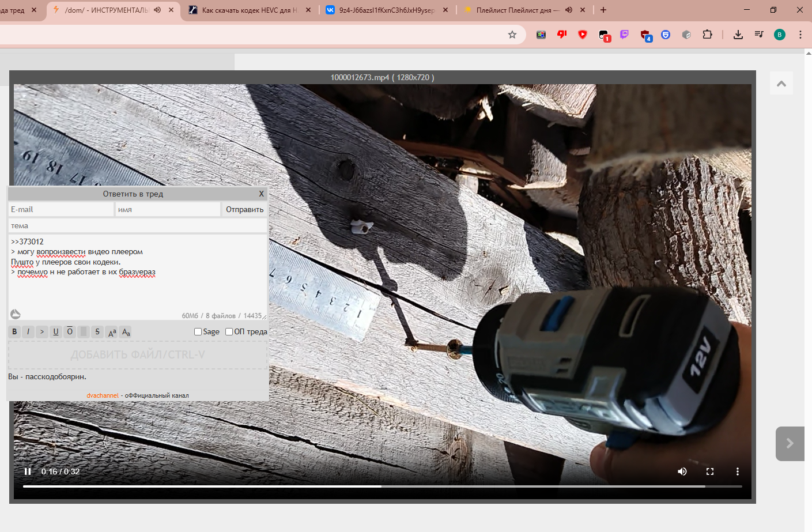Image resolution: width=812 pixels, height=532 pixels.
Task: Enable the Sage checkbox
Action: (198, 331)
